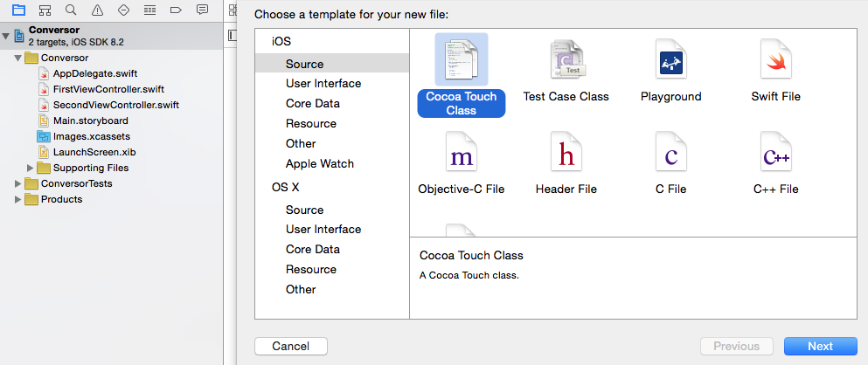Open the Find navigator magnifier icon
This screenshot has height=365, width=868.
[71, 10]
